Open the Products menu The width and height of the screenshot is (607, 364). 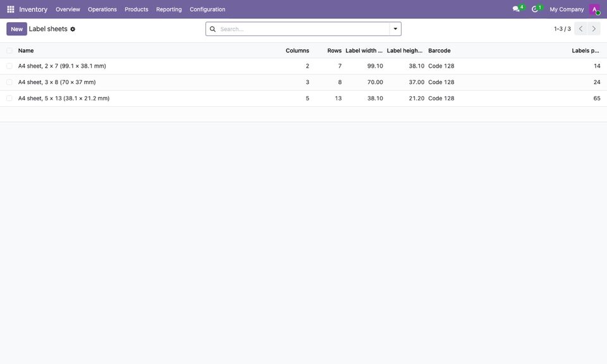(137, 9)
